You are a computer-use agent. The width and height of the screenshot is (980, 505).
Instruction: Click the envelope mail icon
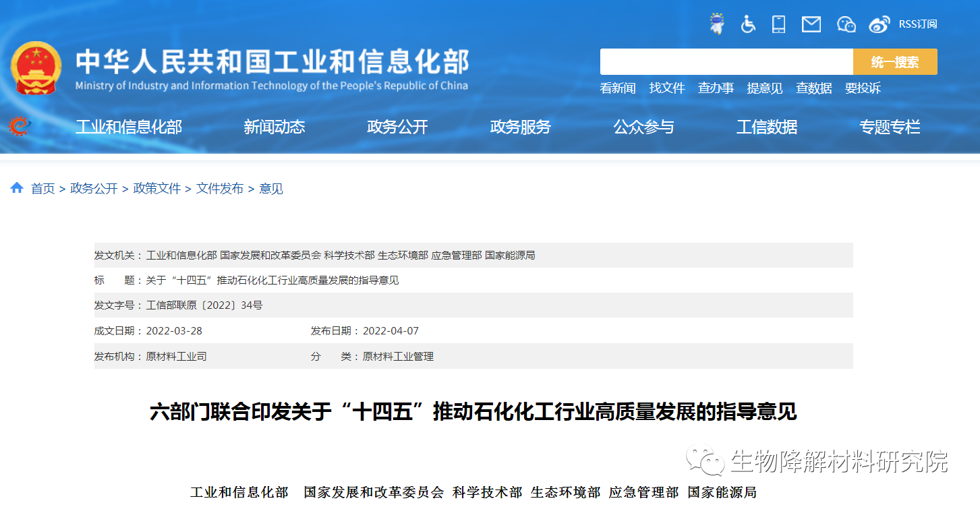point(811,24)
